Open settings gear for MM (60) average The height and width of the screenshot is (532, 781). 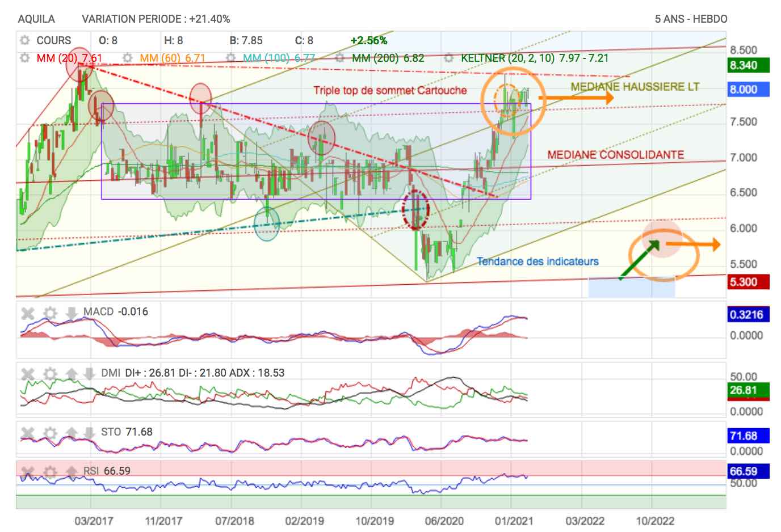(x=128, y=58)
